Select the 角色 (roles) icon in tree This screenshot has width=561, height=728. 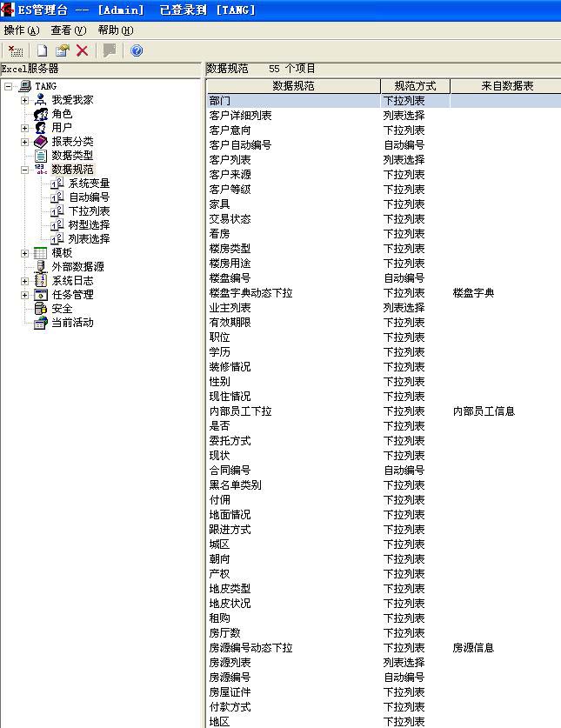(x=41, y=114)
